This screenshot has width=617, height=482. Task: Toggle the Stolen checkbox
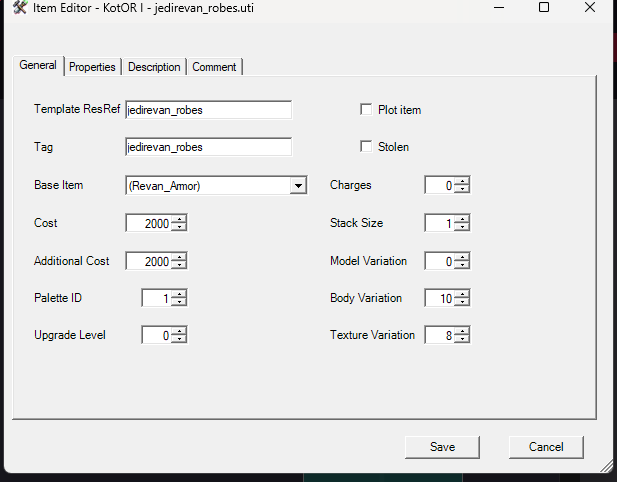(366, 146)
